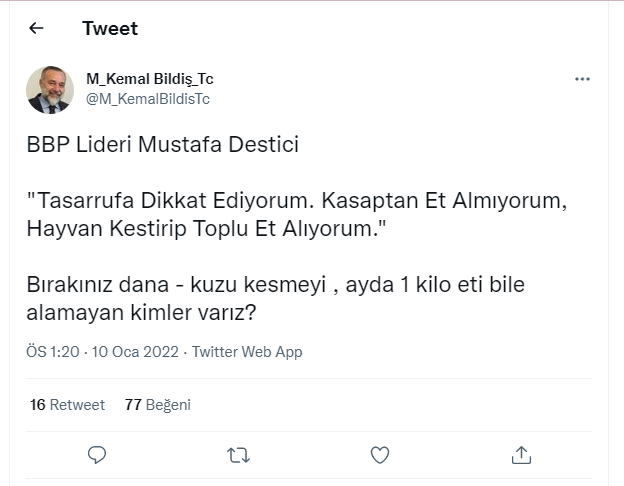Screen dimensions: 624x486
Task: Click the retweet count number 16
Action: [x=38, y=405]
